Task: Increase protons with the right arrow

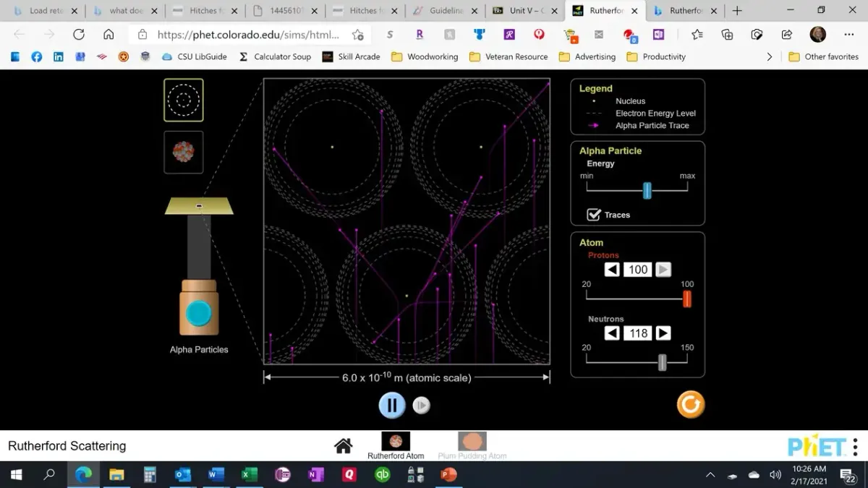Action: click(663, 270)
